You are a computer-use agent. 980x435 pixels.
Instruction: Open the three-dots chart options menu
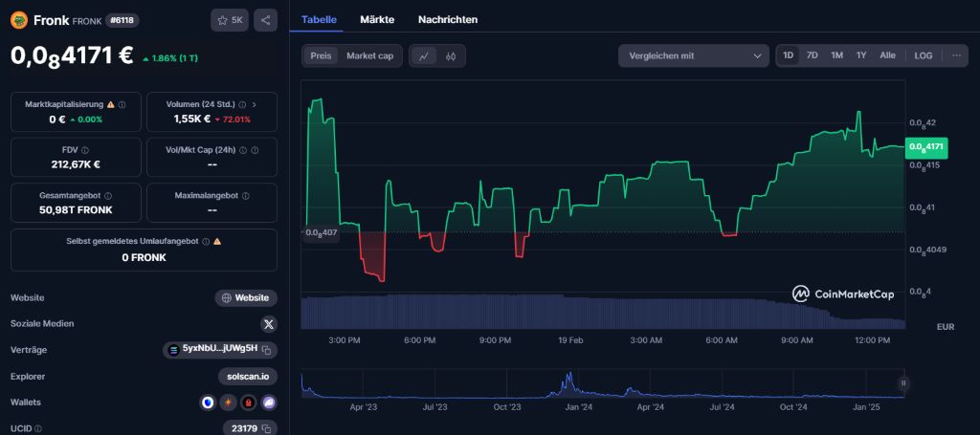pos(956,55)
